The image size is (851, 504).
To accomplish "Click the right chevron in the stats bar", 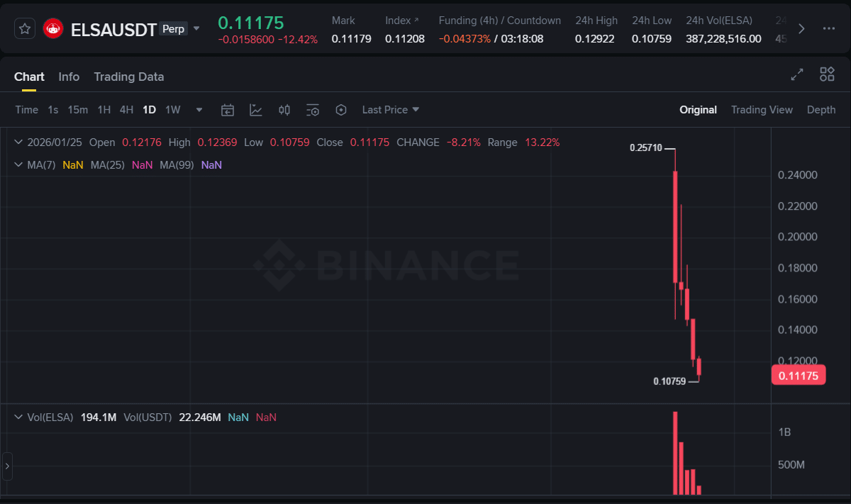I will tap(801, 29).
